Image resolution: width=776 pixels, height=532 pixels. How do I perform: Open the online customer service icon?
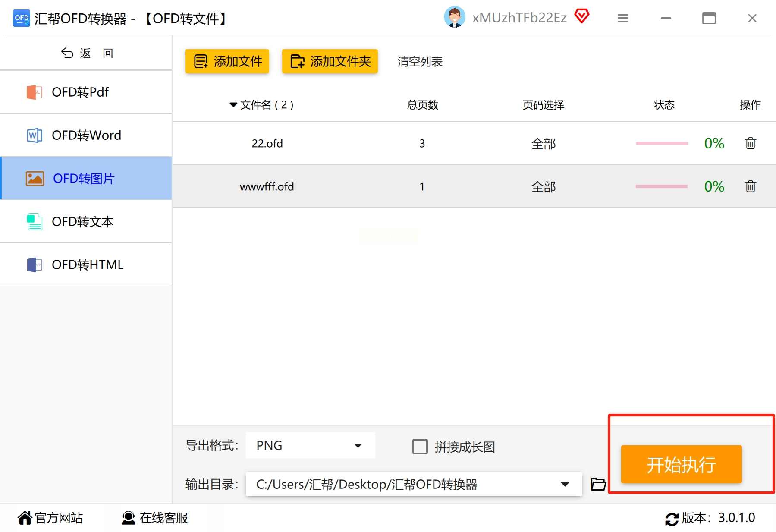click(128, 518)
